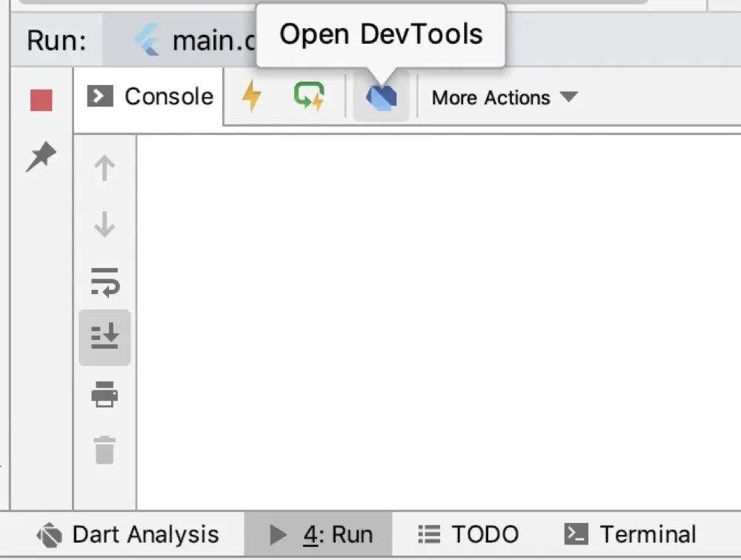Switch to the main.dart run tab
Screen dimensions: 741x560
[179, 40]
